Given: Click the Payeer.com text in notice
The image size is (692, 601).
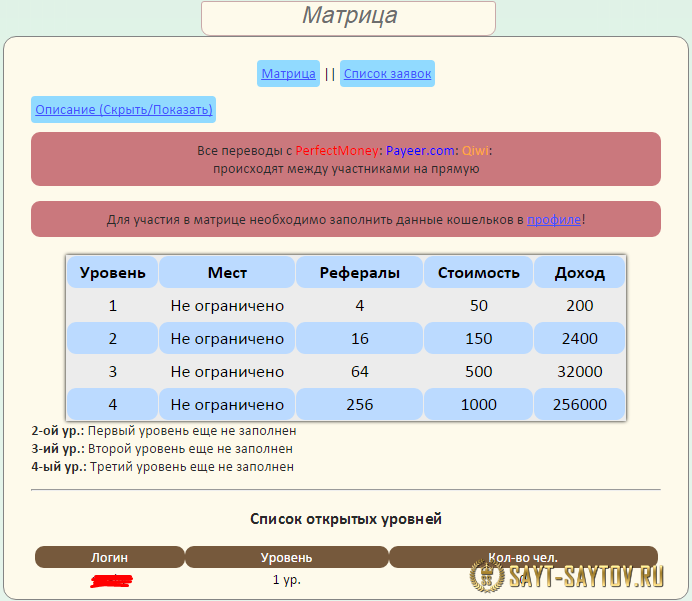Looking at the screenshot, I should pyautogui.click(x=420, y=151).
